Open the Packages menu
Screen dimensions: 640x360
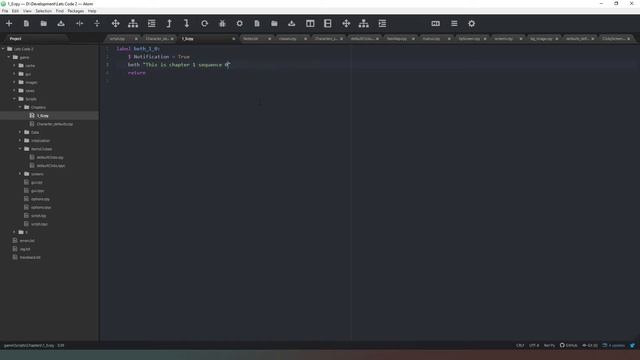point(76,11)
